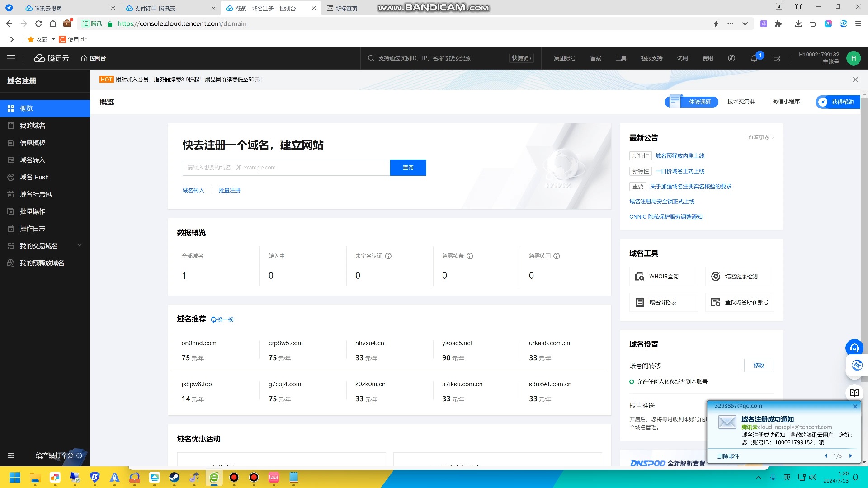Click 删除邮件 in the mail popup
The width and height of the screenshot is (868, 488).
coord(728,456)
